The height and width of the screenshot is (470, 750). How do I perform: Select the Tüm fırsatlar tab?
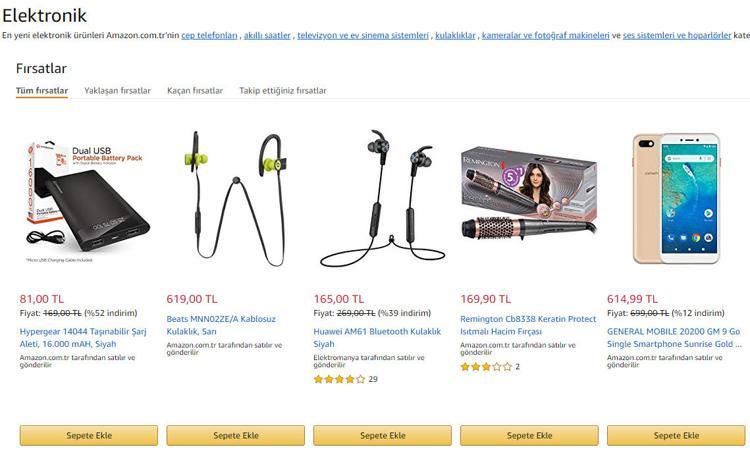coord(42,90)
